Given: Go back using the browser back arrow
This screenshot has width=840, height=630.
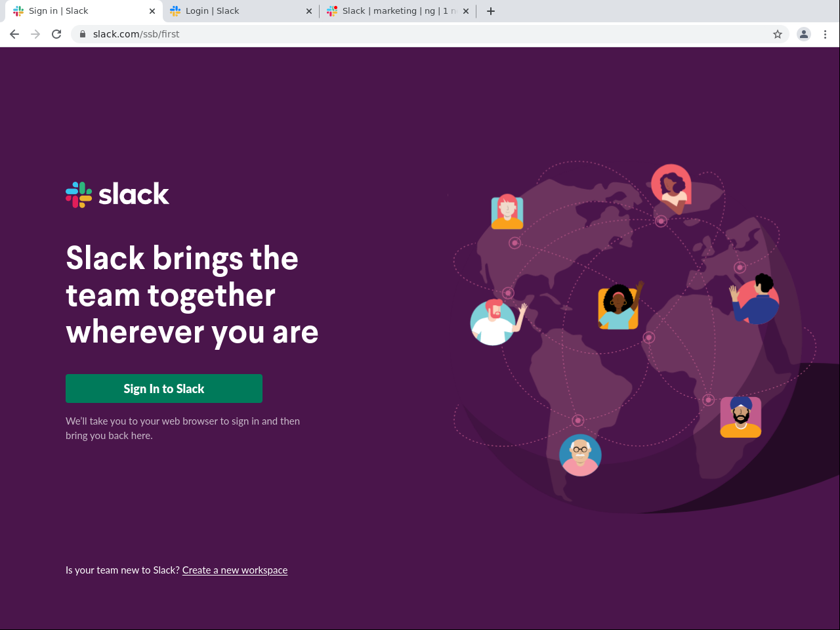Looking at the screenshot, I should 14,34.
